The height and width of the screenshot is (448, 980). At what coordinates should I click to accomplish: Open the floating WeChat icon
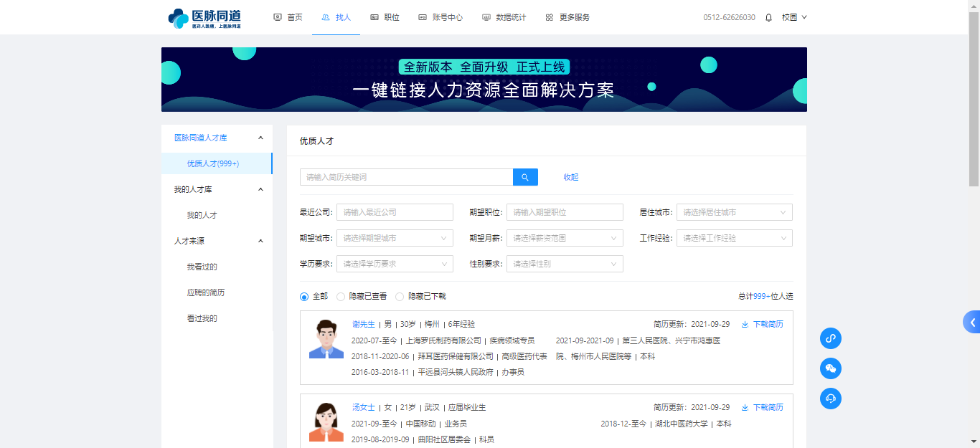point(830,368)
